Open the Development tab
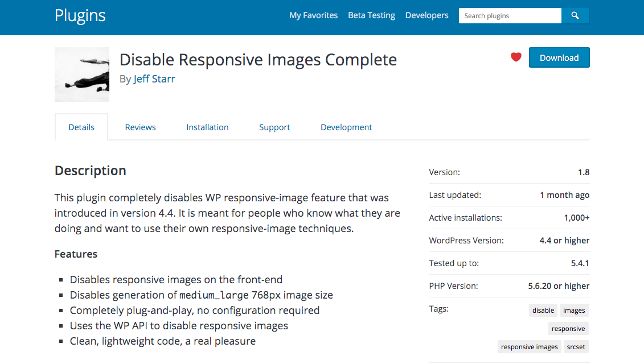Image resolution: width=644 pixels, height=364 pixels. [346, 127]
